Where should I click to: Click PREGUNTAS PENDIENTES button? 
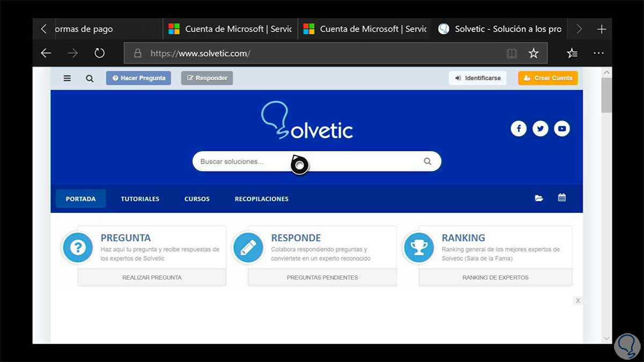[322, 277]
